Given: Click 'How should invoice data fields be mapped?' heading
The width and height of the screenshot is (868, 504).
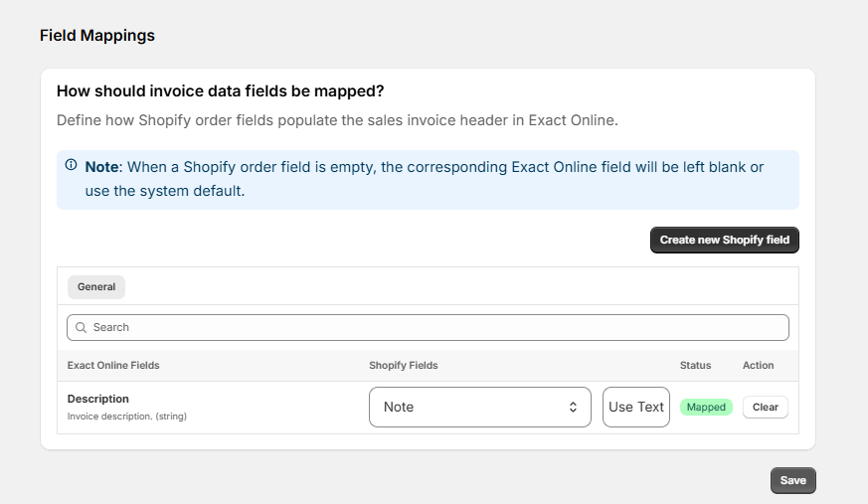Looking at the screenshot, I should click(221, 91).
